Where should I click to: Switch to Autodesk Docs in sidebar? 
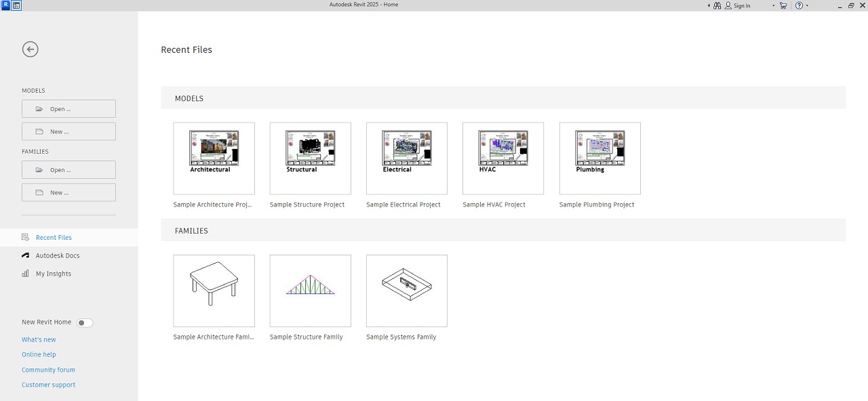click(58, 256)
